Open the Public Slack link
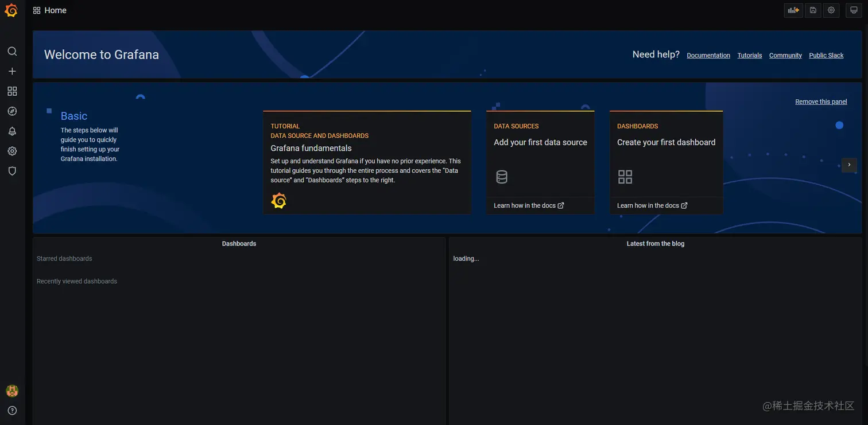868x425 pixels. pos(826,56)
